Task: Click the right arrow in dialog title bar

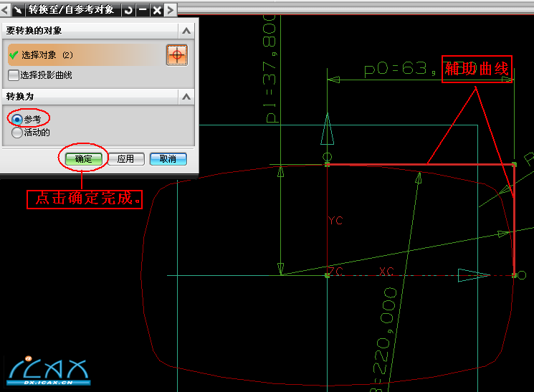Action: (x=170, y=9)
